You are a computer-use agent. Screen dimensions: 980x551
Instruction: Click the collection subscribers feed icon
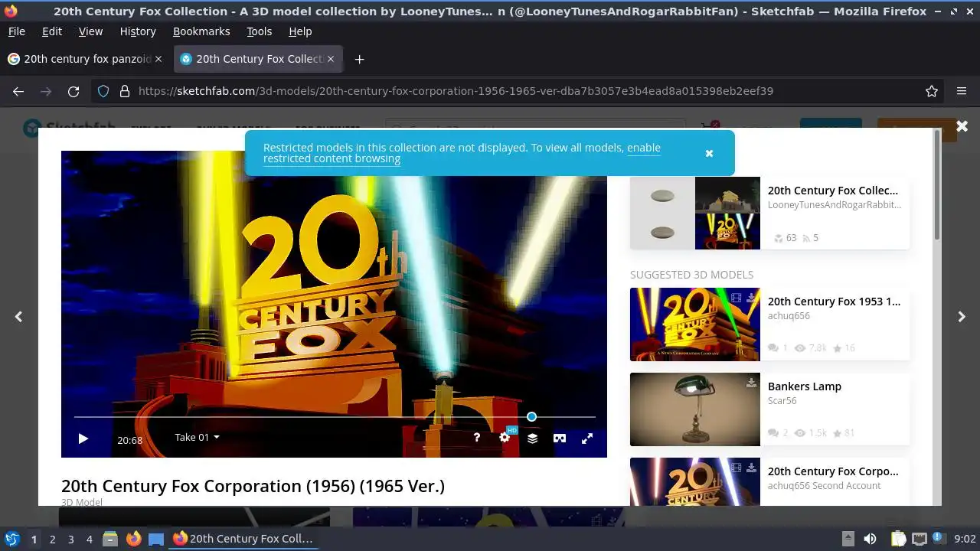click(805, 238)
